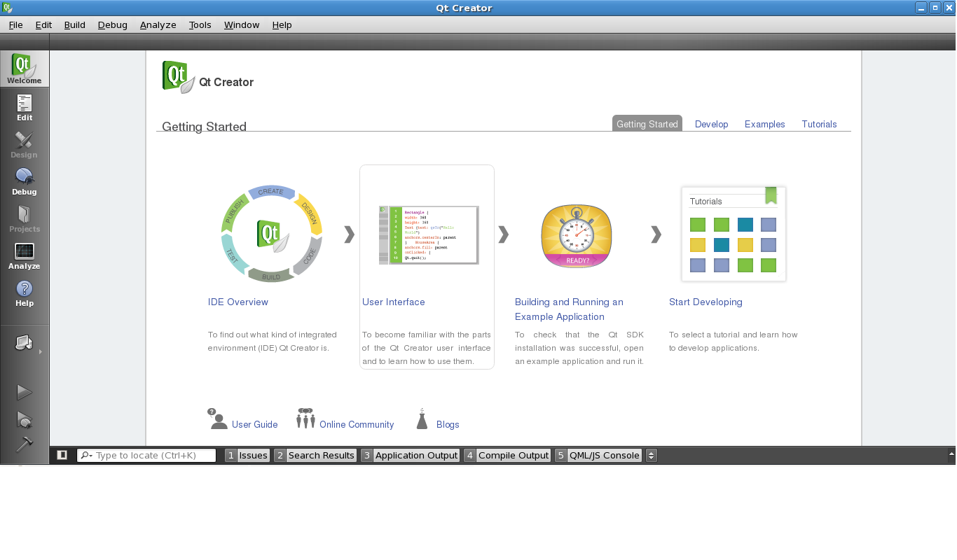Follow the IDE Overview link
This screenshot has width=957, height=560.
(238, 302)
